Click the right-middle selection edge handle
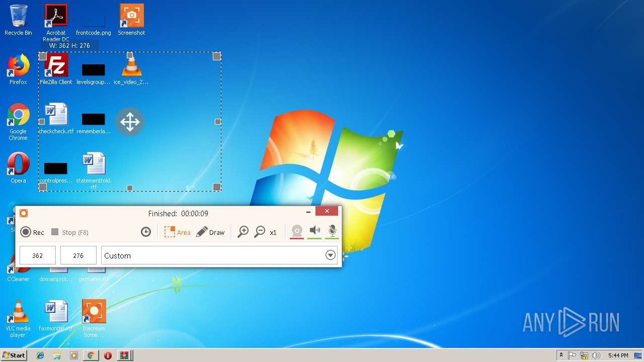Screen dimensions: 644x362 tap(218, 122)
